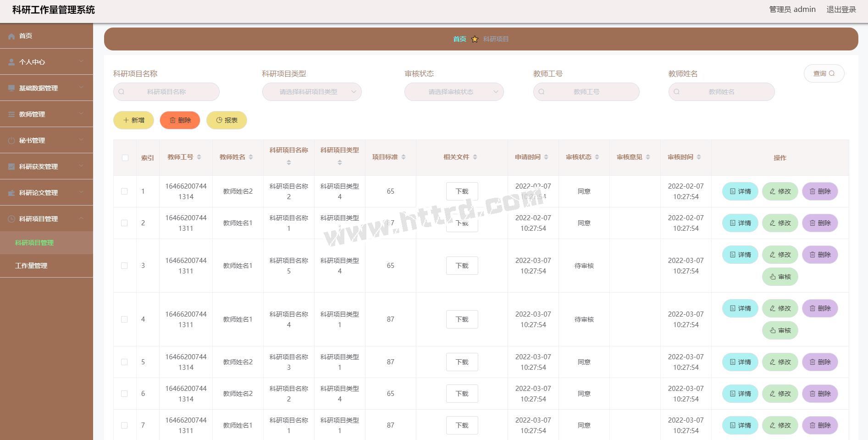This screenshot has height=440, width=868.
Task: Click 退出登录 link
Action: 841,10
